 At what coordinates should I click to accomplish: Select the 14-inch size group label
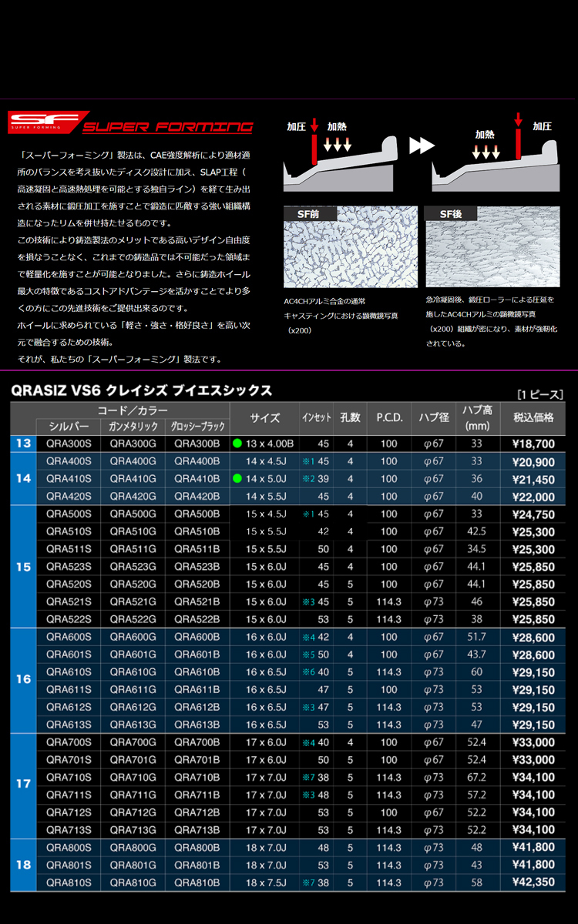pyautogui.click(x=23, y=479)
